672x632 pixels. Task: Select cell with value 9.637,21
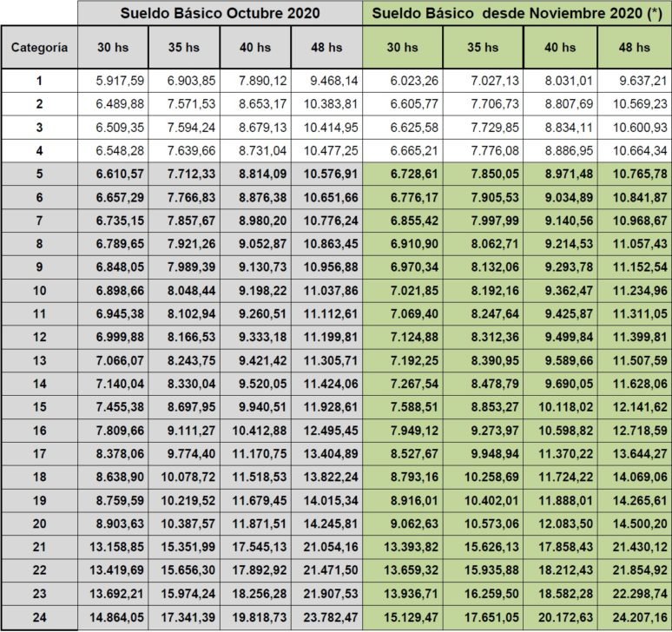(635, 81)
